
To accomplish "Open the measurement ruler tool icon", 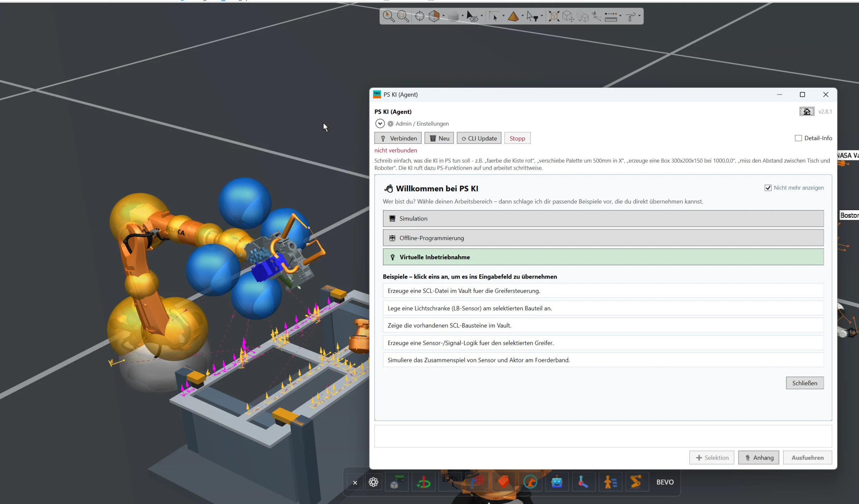I will 611,16.
